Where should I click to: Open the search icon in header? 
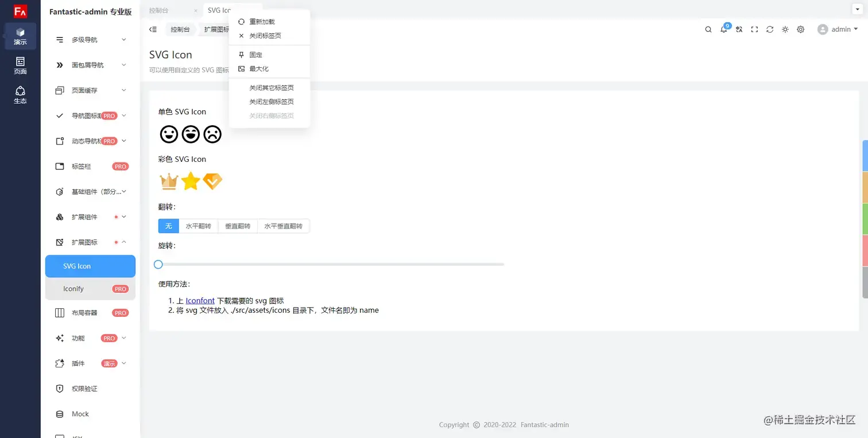tap(708, 29)
